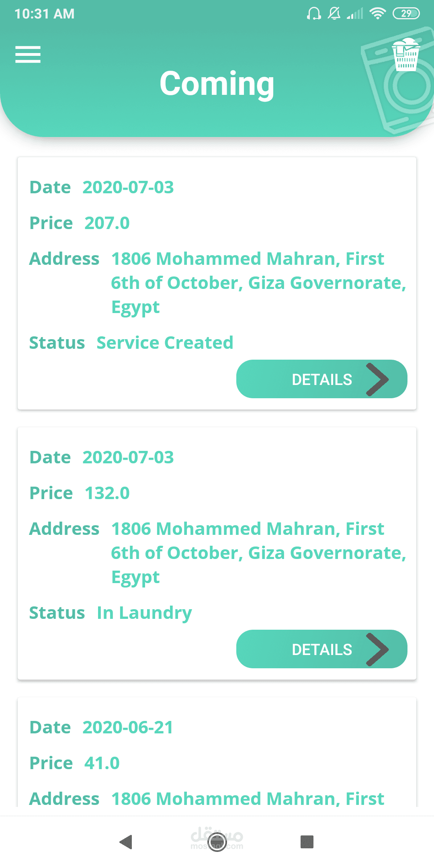Tap the chevron arrow on first DETAILS button

click(377, 379)
